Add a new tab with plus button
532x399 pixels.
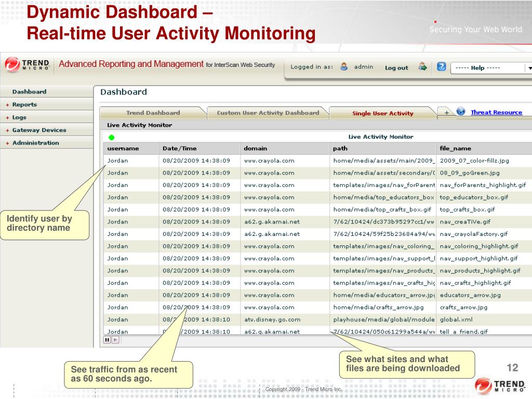tap(446, 112)
